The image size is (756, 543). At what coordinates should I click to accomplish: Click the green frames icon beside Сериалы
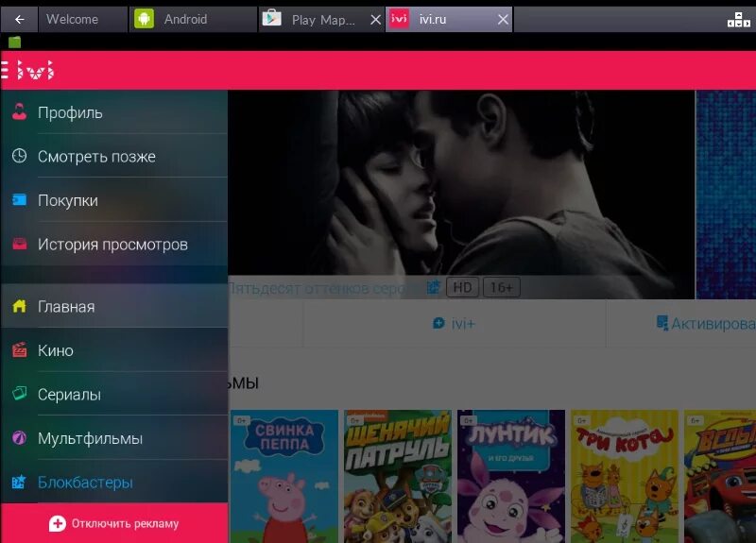click(19, 393)
